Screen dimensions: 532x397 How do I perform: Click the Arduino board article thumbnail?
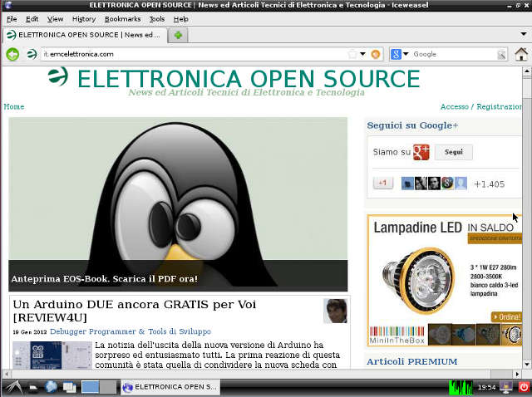[52, 355]
